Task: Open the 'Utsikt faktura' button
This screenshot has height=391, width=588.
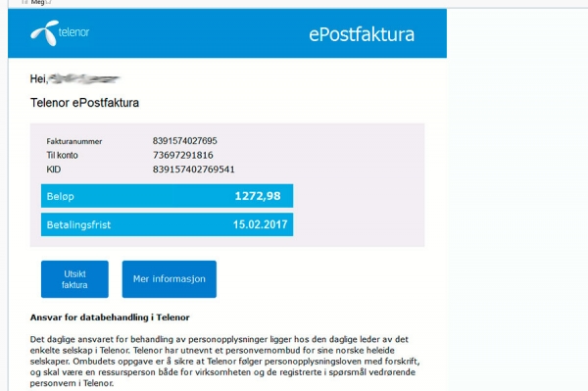Action: pyautogui.click(x=74, y=279)
